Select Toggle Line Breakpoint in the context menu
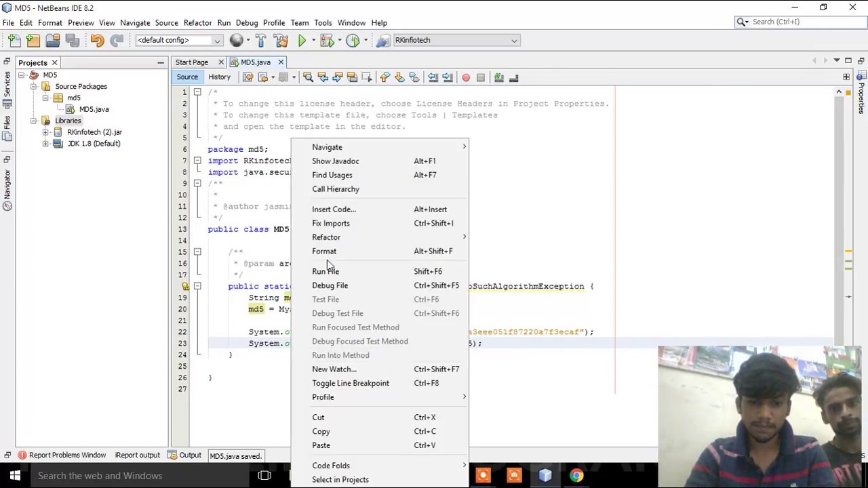868x488 pixels. click(x=380, y=383)
